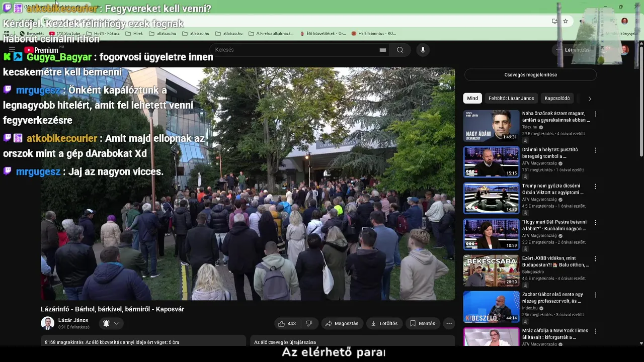Open video titled Trump nem győzte dicsérni

[x=552, y=189]
